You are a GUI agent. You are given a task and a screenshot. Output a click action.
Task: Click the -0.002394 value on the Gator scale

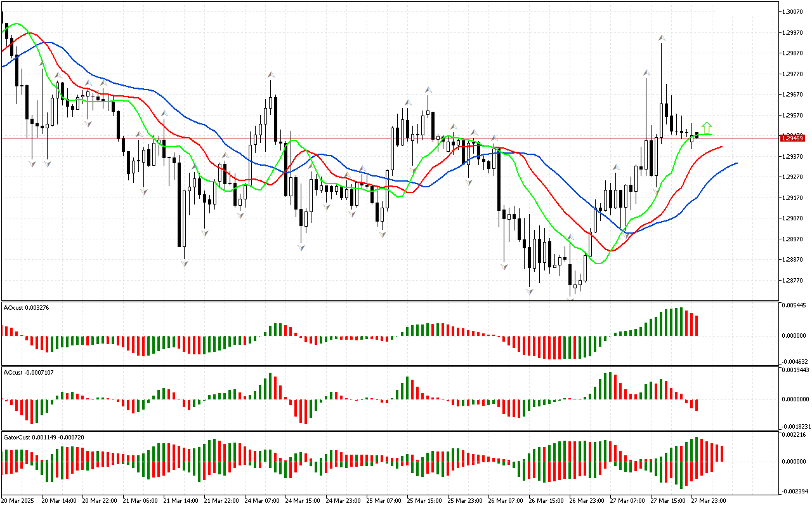(x=794, y=491)
